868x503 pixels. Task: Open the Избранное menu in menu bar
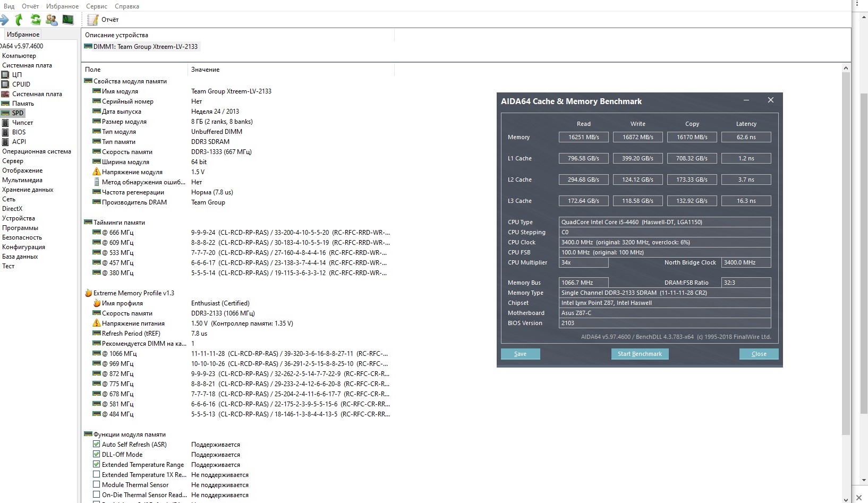(x=62, y=6)
